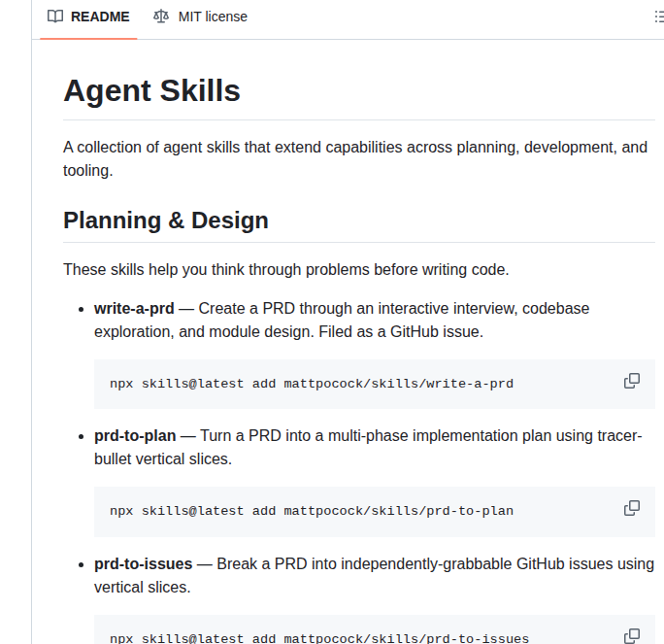Copy the prd-to-plan install command
The image size is (664, 644).
tap(632, 508)
